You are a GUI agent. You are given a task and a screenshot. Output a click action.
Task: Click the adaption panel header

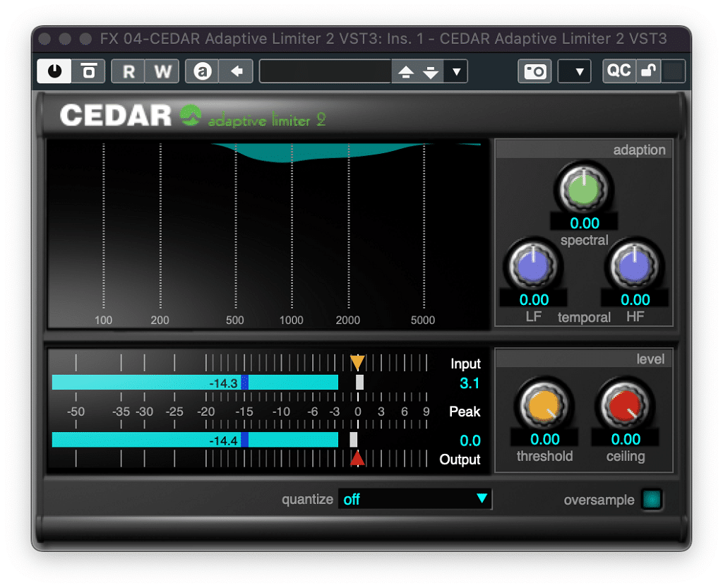click(x=584, y=150)
